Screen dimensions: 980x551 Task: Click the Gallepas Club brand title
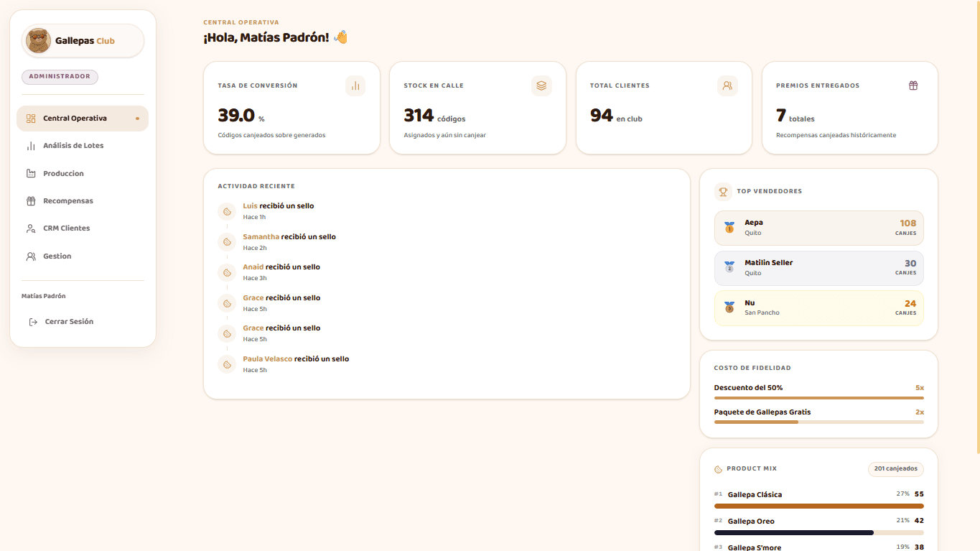85,41
